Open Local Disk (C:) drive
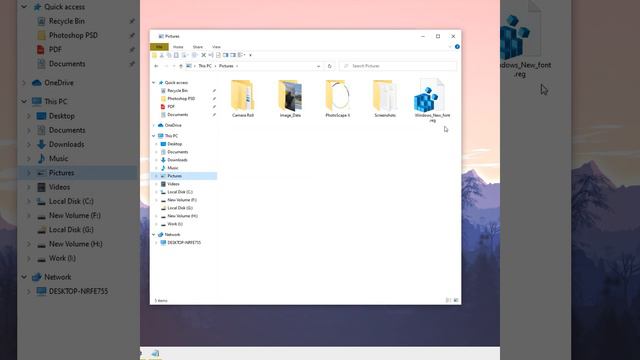Image resolution: width=640 pixels, height=360 pixels. click(x=180, y=192)
